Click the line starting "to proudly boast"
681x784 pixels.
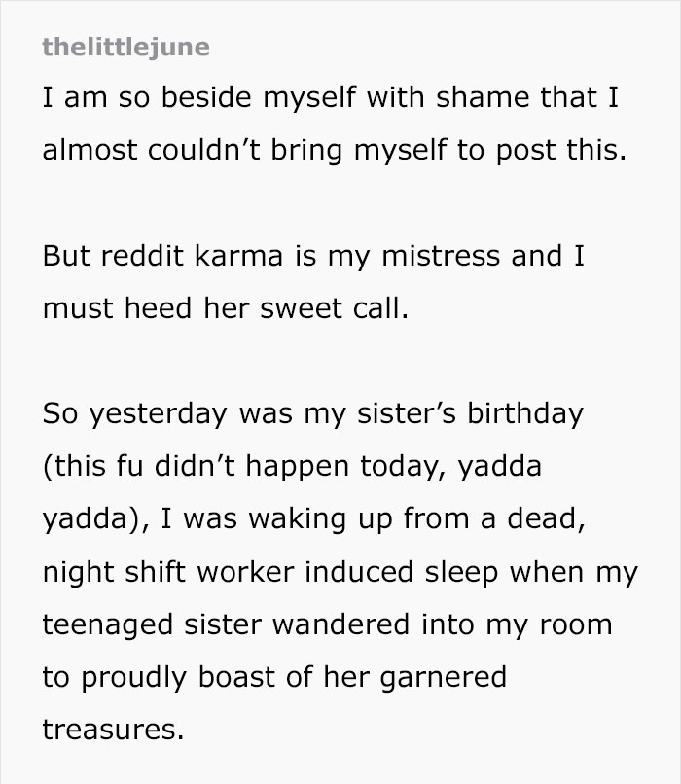click(x=274, y=676)
